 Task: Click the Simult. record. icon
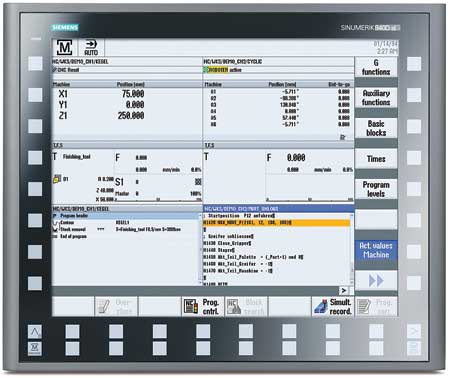coord(321,306)
